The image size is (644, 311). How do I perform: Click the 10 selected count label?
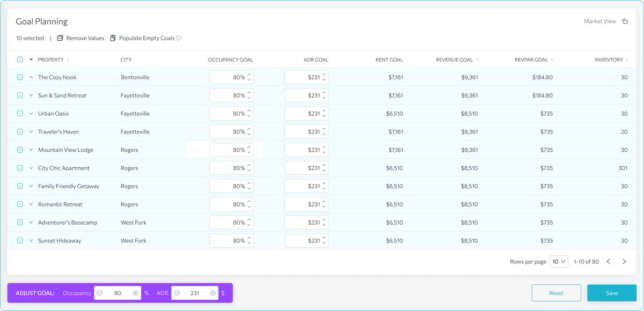(30, 38)
